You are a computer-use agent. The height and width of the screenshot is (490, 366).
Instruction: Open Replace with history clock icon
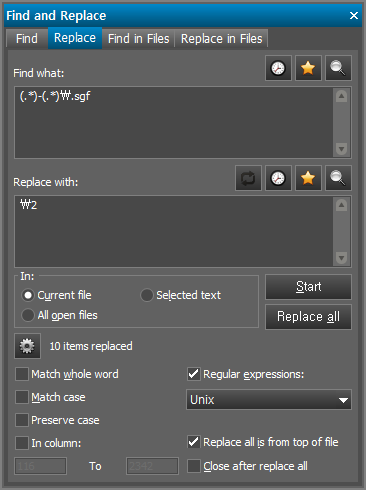(x=278, y=178)
